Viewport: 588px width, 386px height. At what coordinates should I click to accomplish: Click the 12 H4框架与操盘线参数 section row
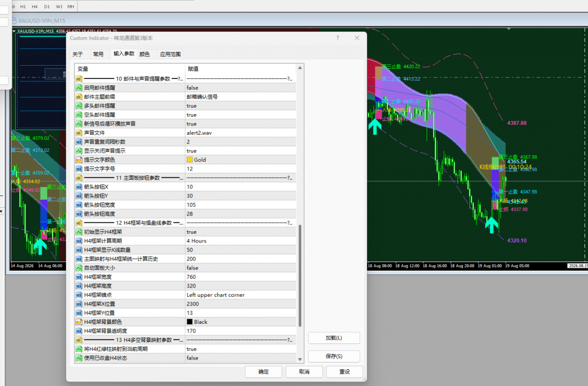coord(185,223)
